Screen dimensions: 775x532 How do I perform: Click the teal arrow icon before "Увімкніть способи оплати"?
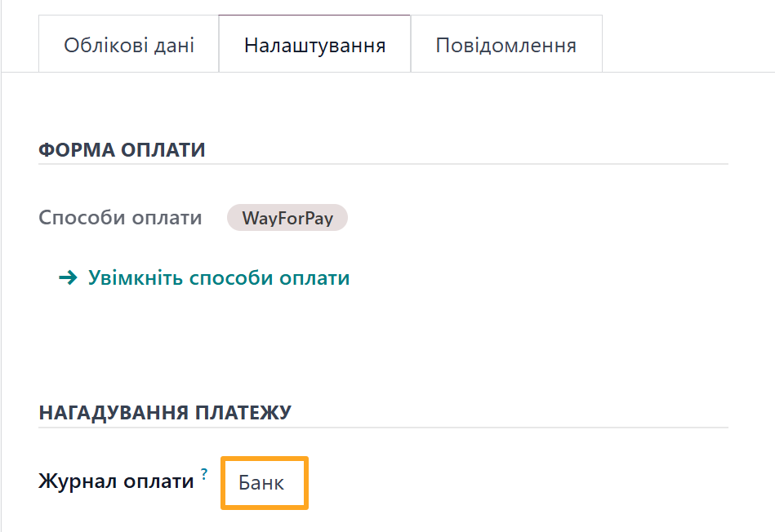[x=68, y=277]
